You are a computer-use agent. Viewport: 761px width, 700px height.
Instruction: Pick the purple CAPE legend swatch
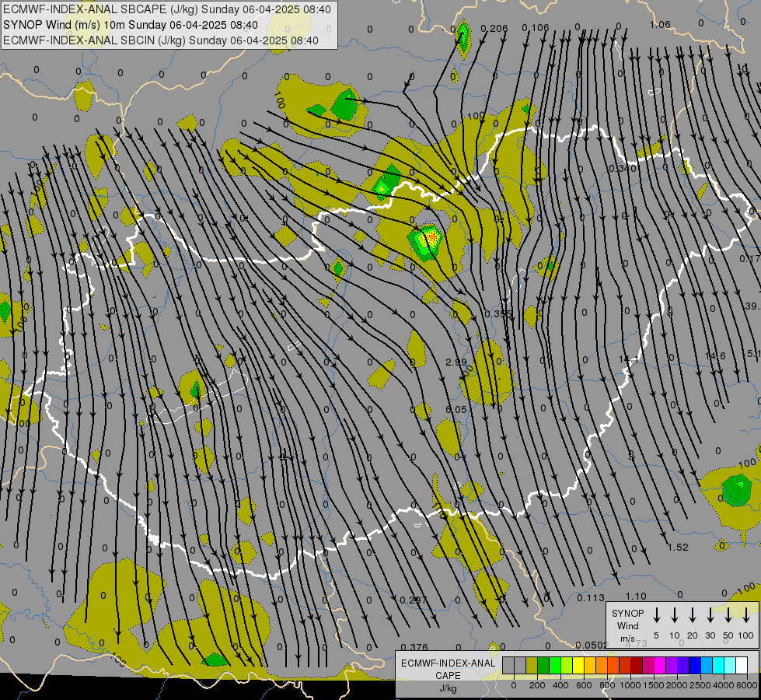(671, 666)
